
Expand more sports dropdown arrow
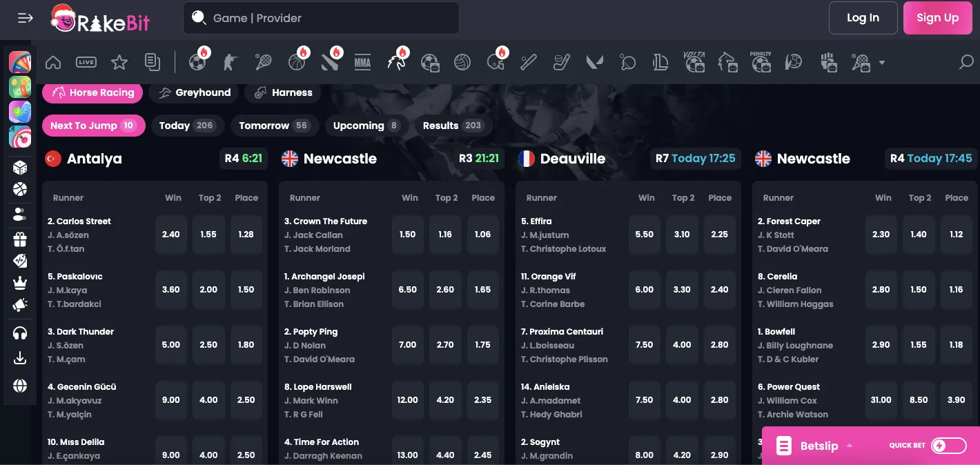coord(881,63)
